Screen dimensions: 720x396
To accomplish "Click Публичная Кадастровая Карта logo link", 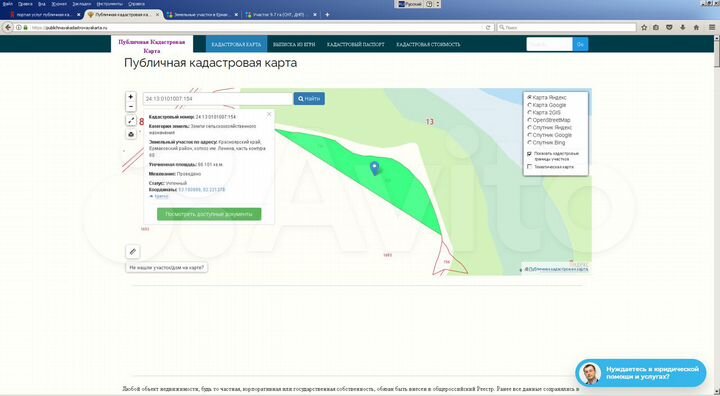I will click(x=152, y=46).
